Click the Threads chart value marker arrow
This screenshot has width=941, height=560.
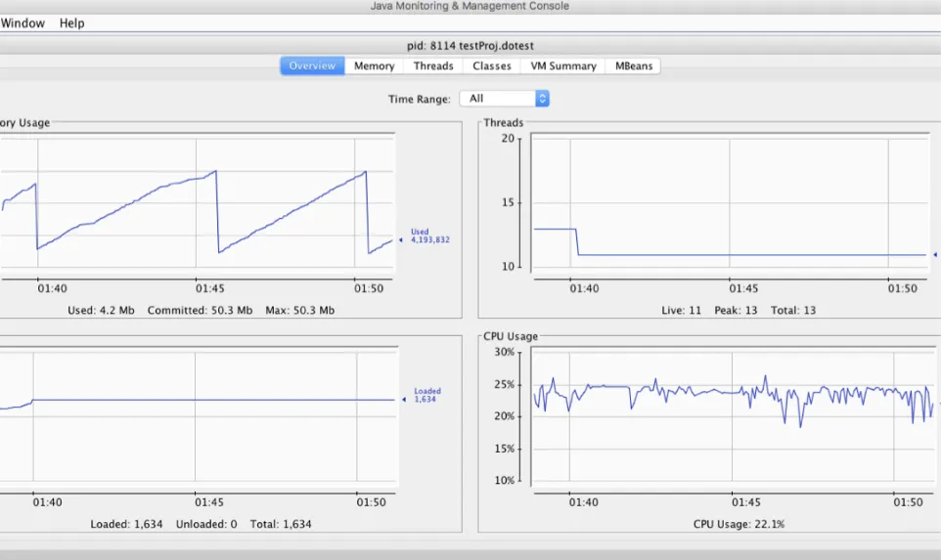pyautogui.click(x=935, y=255)
